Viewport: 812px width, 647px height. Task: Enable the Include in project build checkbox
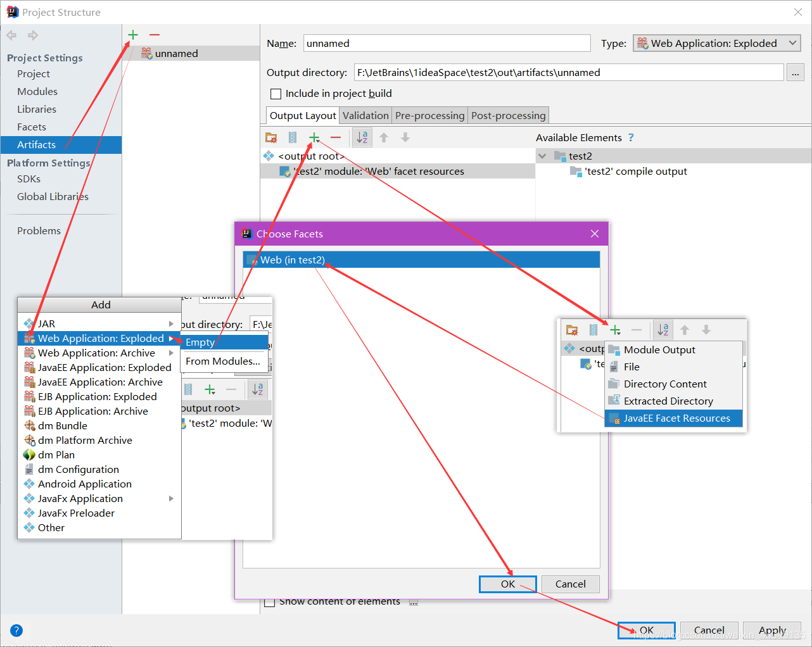[x=276, y=94]
